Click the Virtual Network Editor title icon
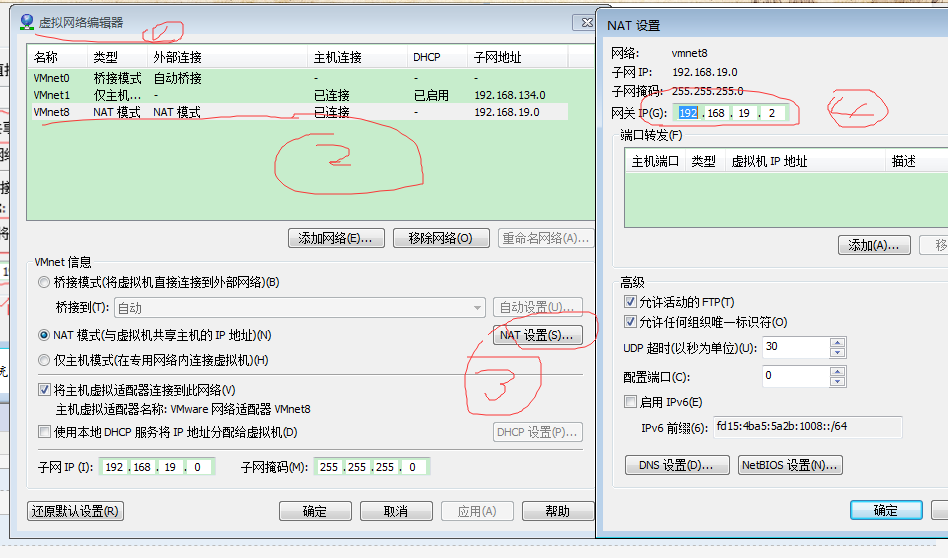948x558 pixels. coord(27,21)
